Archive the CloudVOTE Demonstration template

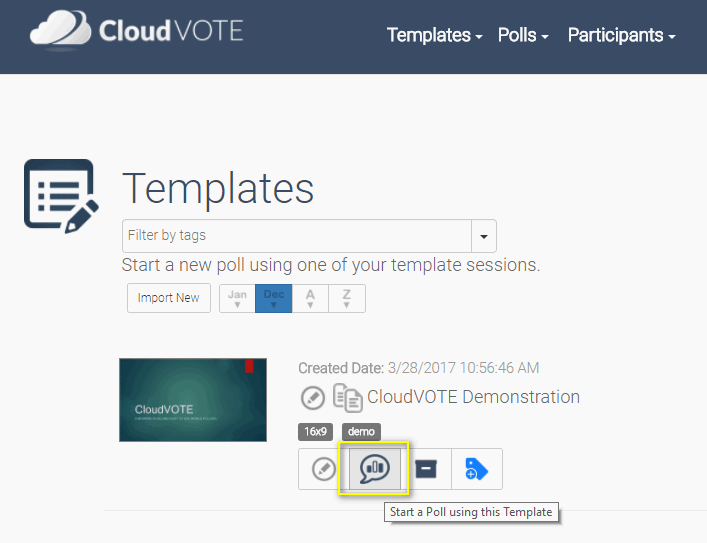pyautogui.click(x=426, y=469)
